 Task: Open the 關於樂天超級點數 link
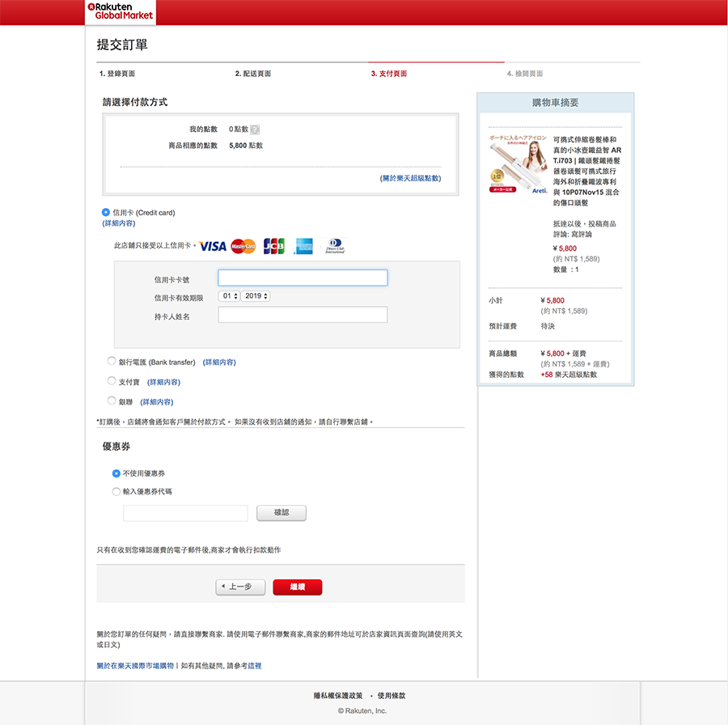click(410, 178)
